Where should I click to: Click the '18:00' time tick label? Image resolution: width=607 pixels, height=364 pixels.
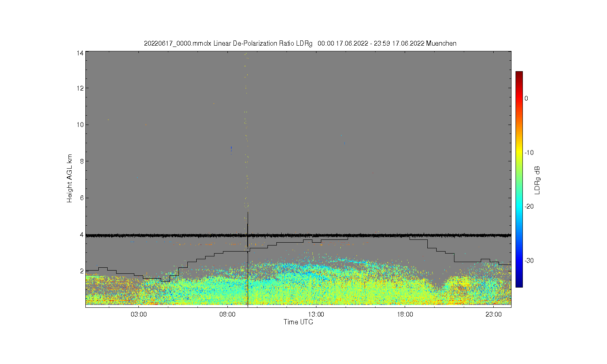point(405,314)
